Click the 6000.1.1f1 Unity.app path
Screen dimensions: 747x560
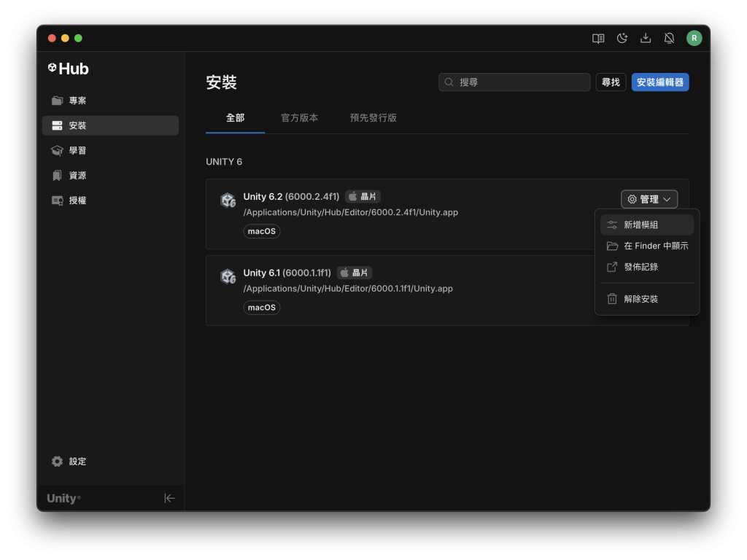click(348, 288)
